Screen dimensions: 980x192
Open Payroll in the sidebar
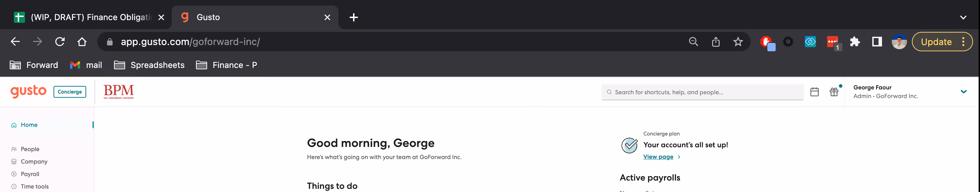pyautogui.click(x=30, y=174)
